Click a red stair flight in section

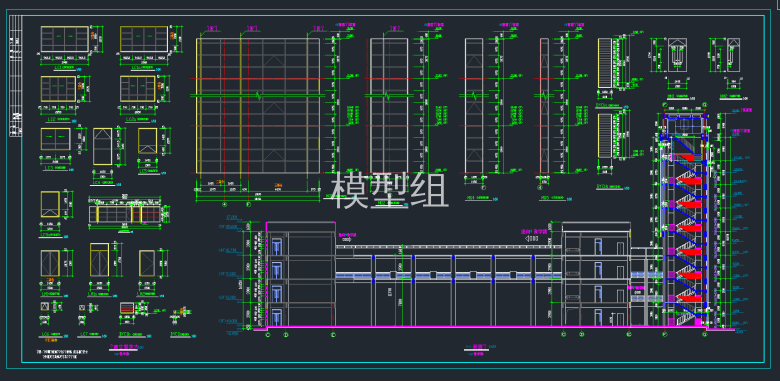689,205
